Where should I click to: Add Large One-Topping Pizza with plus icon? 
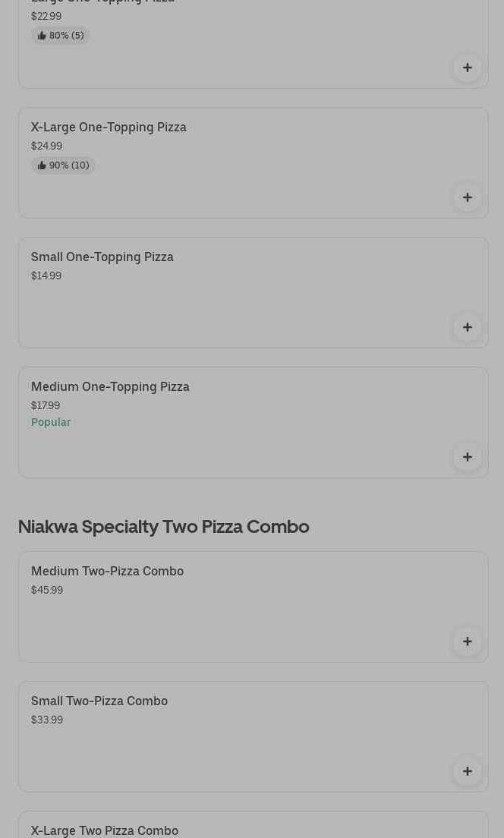point(468,68)
